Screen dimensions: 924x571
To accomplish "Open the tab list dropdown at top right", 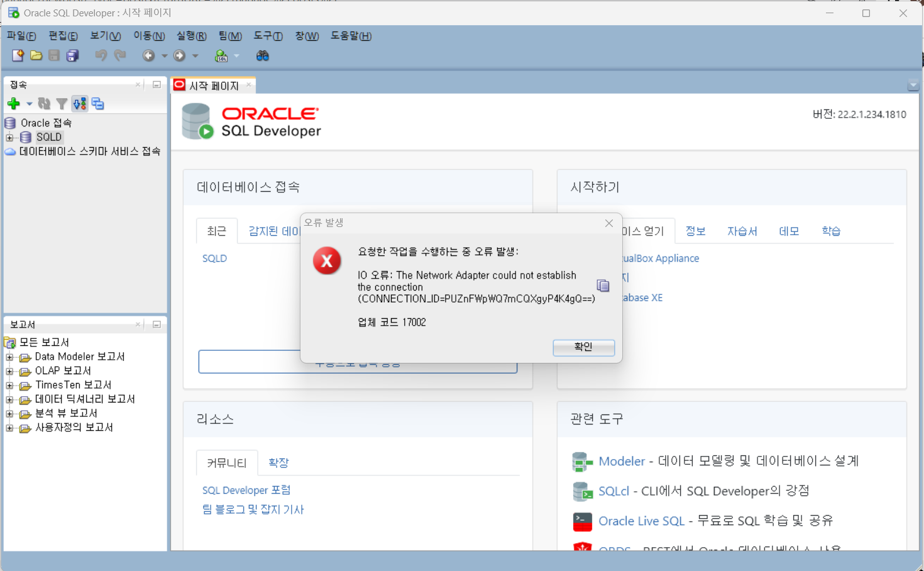I will (913, 85).
